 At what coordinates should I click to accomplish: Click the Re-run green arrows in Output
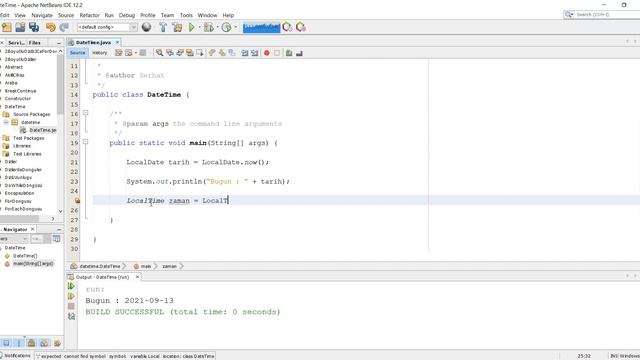(71, 286)
